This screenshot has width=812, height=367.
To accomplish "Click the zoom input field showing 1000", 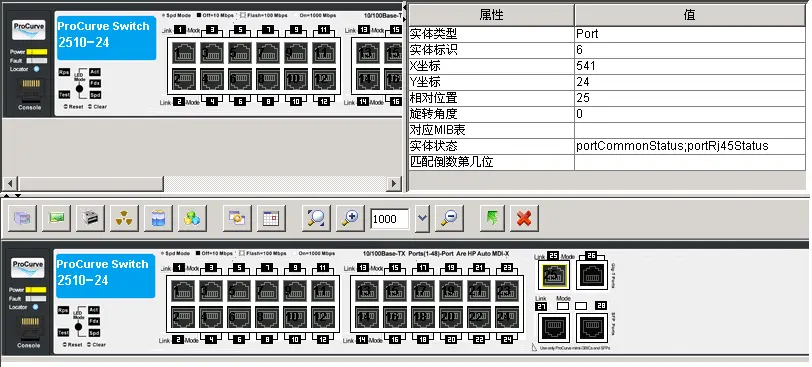I will (x=390, y=218).
